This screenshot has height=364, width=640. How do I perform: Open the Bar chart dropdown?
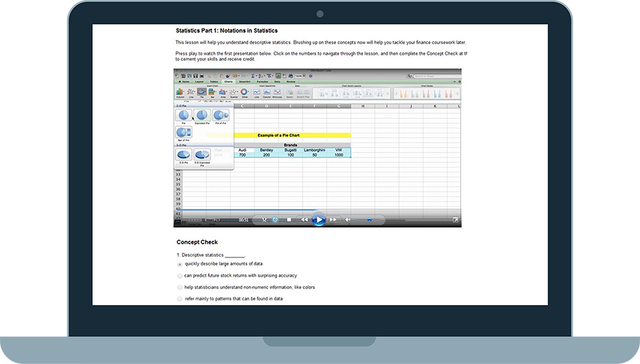click(x=212, y=93)
